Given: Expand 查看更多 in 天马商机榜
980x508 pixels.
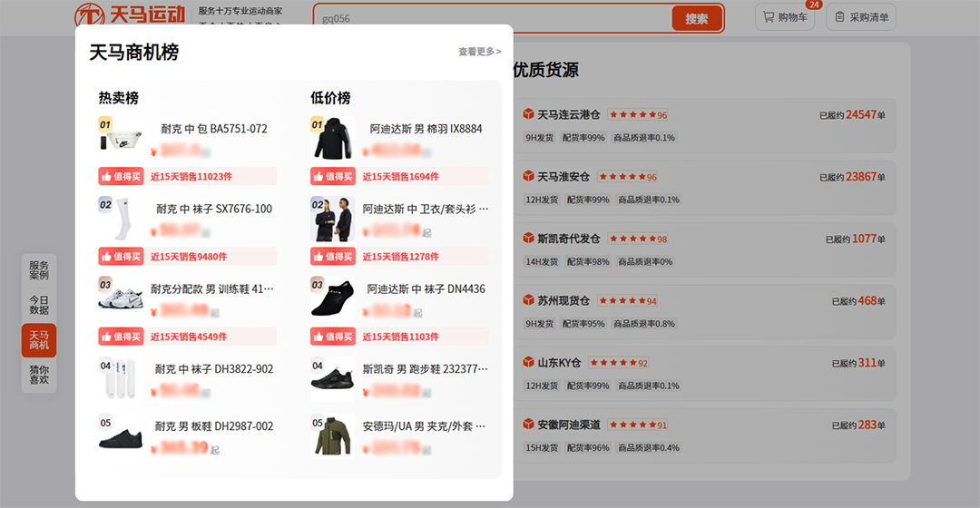Looking at the screenshot, I should point(479,53).
